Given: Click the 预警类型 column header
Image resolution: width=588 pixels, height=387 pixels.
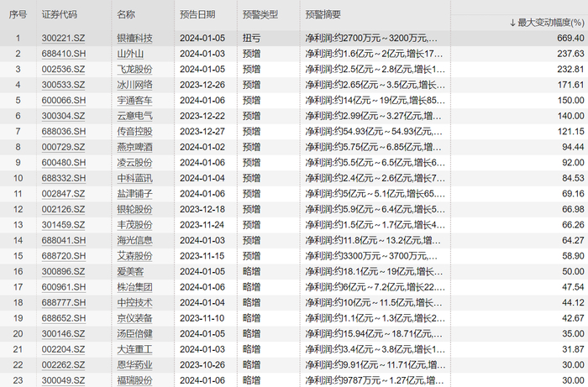Looking at the screenshot, I should click(260, 14).
